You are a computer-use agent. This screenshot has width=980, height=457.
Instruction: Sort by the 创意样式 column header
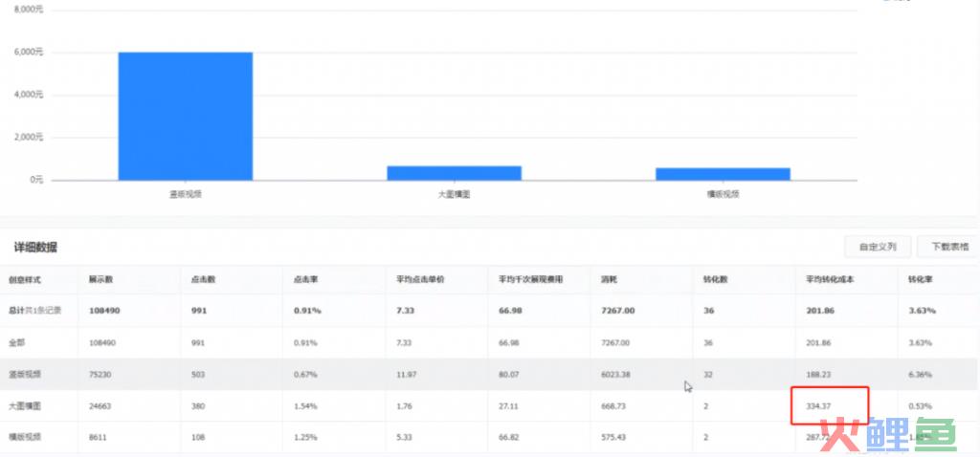24,280
